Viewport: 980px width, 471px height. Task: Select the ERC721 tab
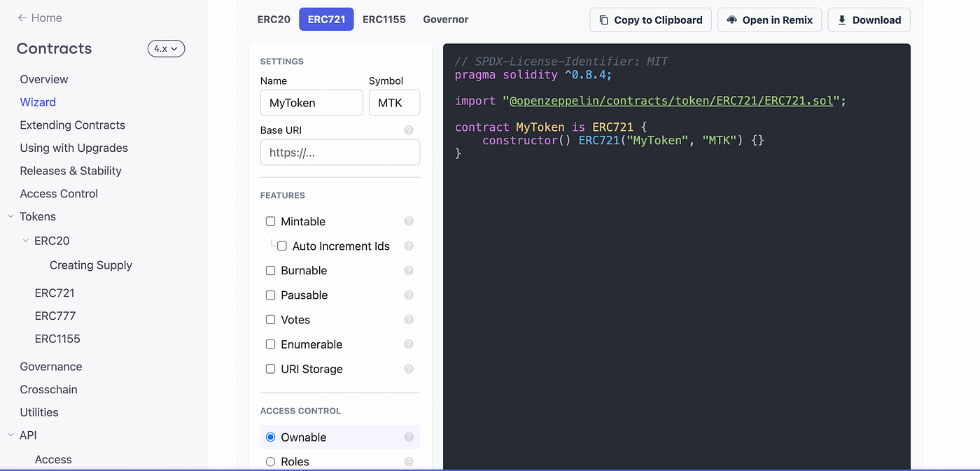pos(326,20)
